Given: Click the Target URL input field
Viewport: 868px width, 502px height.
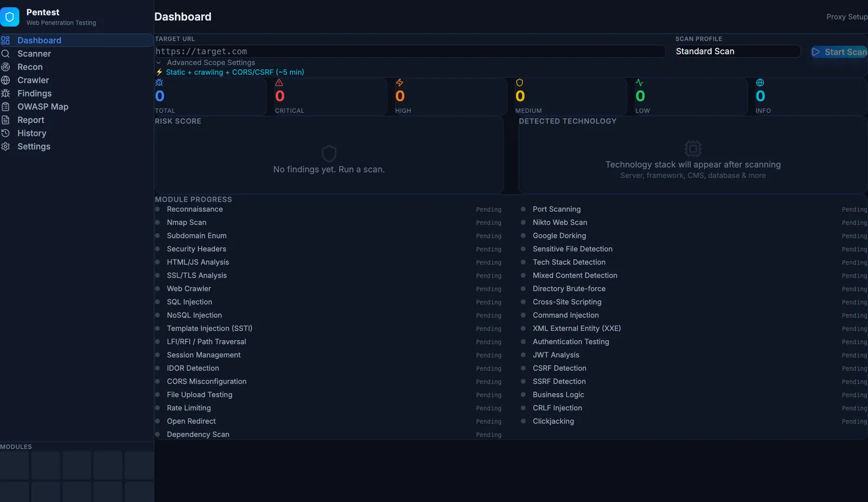Looking at the screenshot, I should click(410, 51).
